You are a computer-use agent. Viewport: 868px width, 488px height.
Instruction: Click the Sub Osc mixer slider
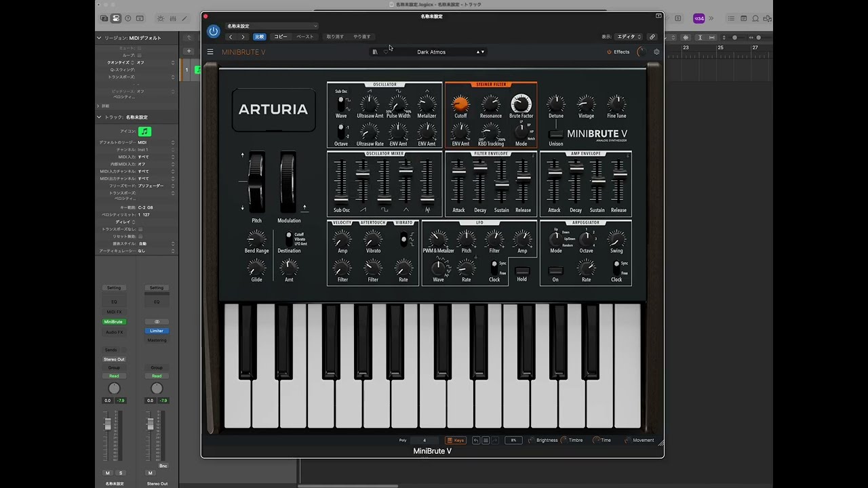click(x=341, y=200)
